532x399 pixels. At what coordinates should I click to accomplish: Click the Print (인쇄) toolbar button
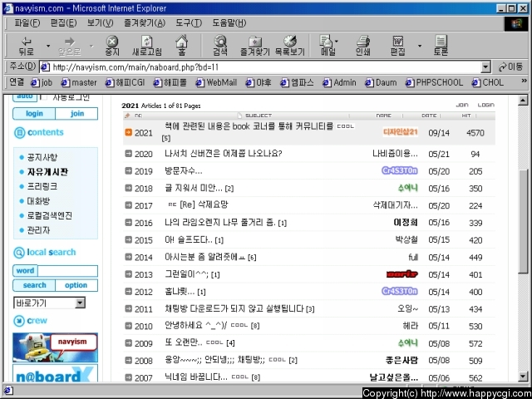click(x=362, y=46)
